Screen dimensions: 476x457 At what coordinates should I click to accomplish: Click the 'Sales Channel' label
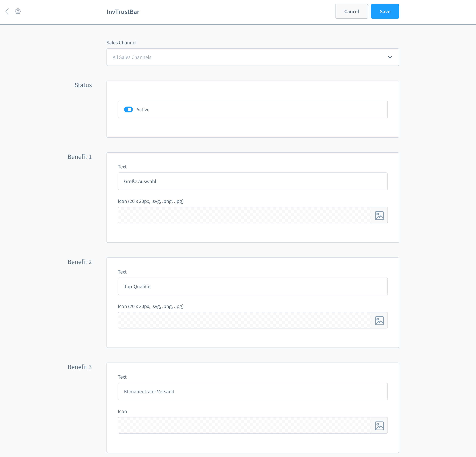pos(121,42)
